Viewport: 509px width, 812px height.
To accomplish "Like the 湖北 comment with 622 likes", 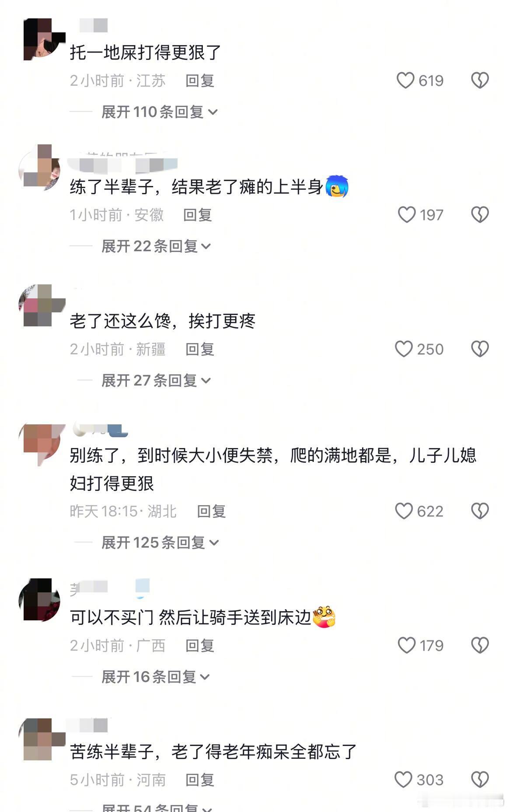I will 404,511.
